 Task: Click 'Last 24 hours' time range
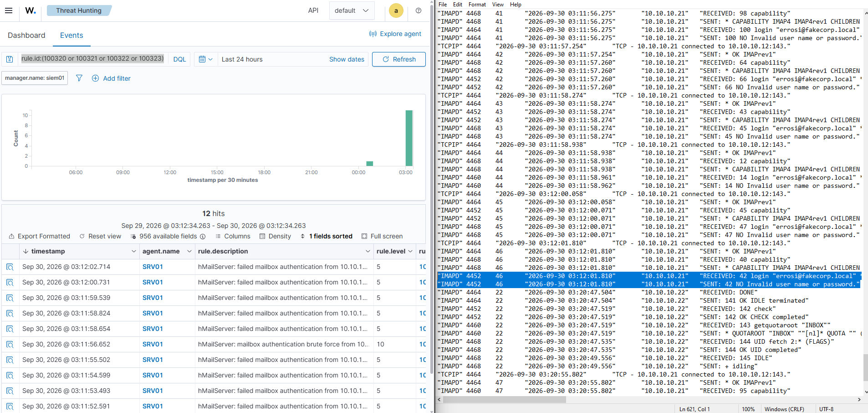pyautogui.click(x=242, y=59)
